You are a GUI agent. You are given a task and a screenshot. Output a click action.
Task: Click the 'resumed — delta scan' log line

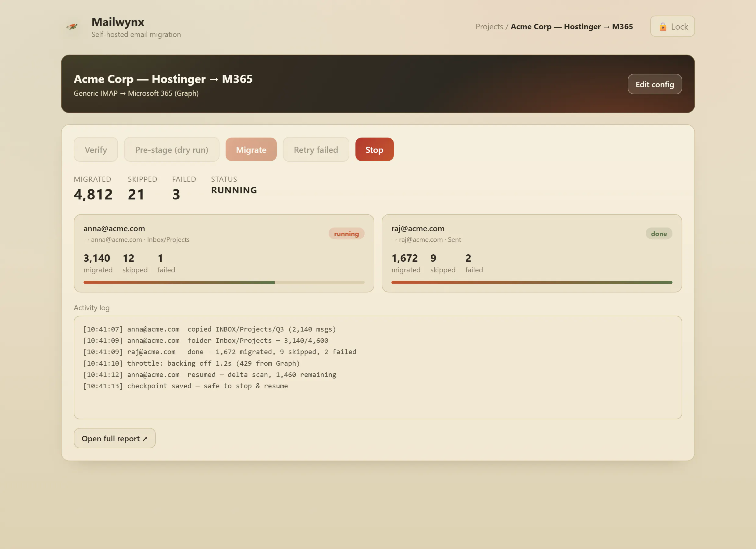[x=209, y=375]
